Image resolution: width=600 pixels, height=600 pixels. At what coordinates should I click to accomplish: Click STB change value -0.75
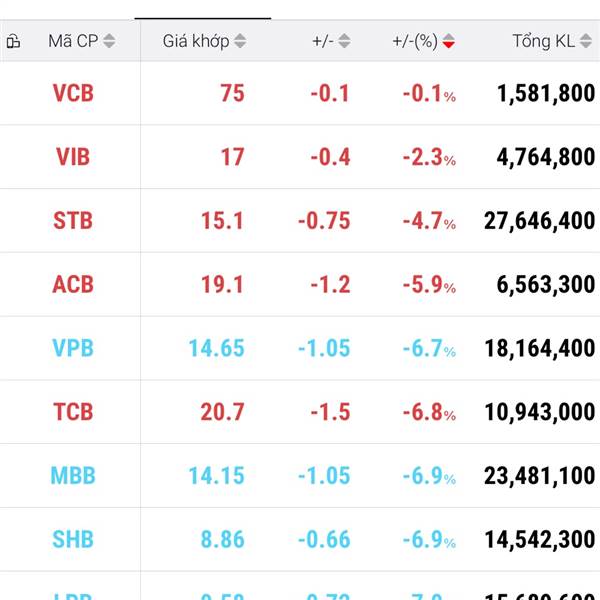tap(324, 221)
